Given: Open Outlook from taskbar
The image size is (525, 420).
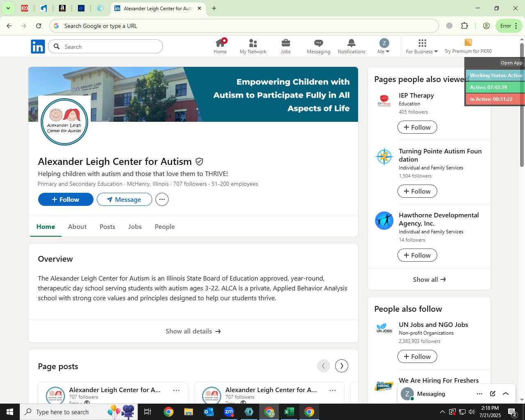Looking at the screenshot, I should point(209,412).
